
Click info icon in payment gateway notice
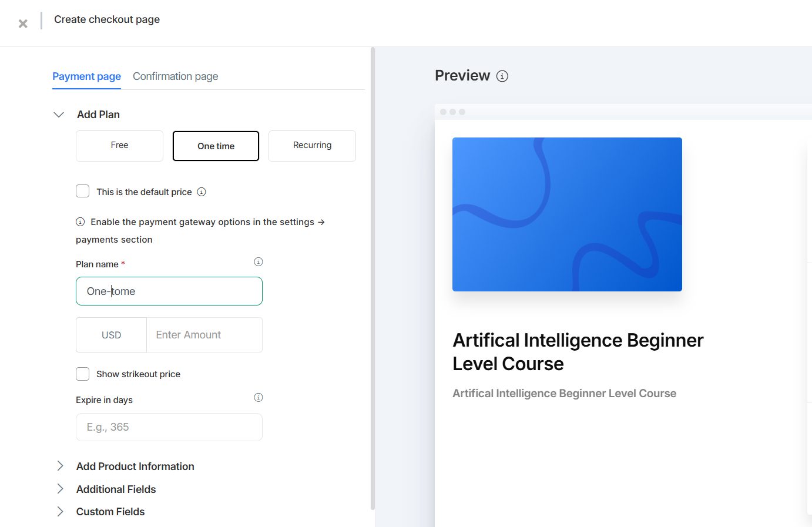[x=80, y=221]
